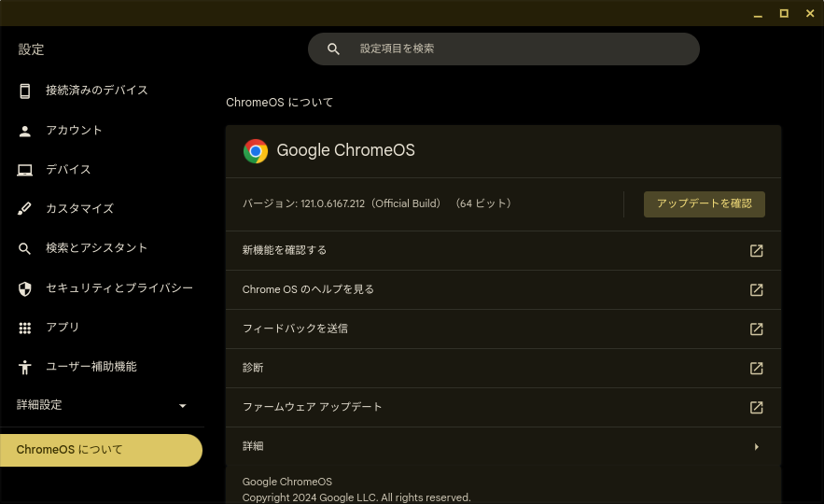Screen dimensions: 824x504
Task: Click the person icon beside アカウント
Action: point(24,131)
